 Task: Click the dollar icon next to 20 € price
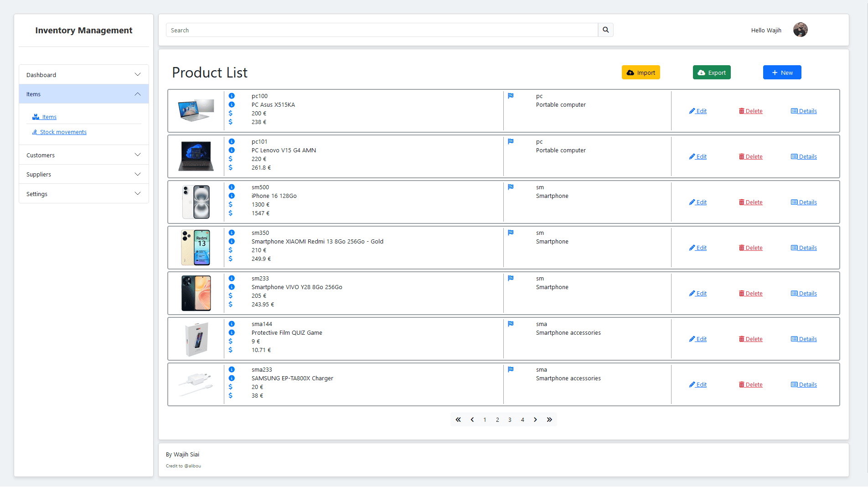[x=231, y=387]
